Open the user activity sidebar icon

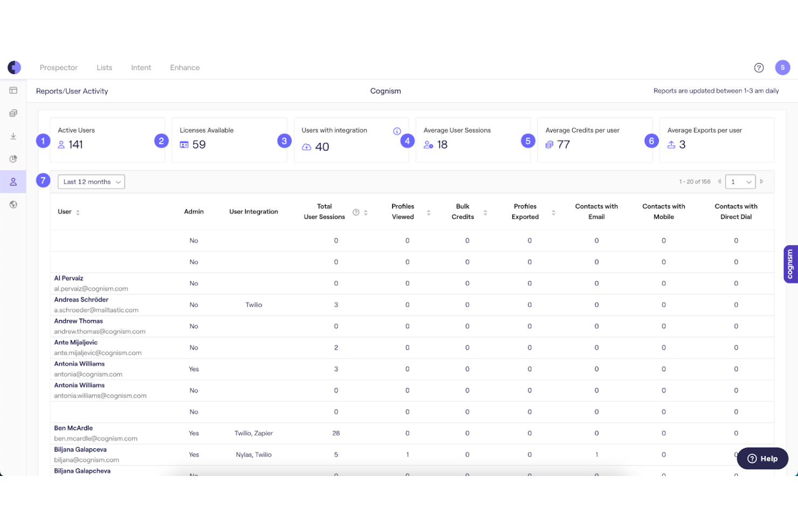(x=13, y=182)
